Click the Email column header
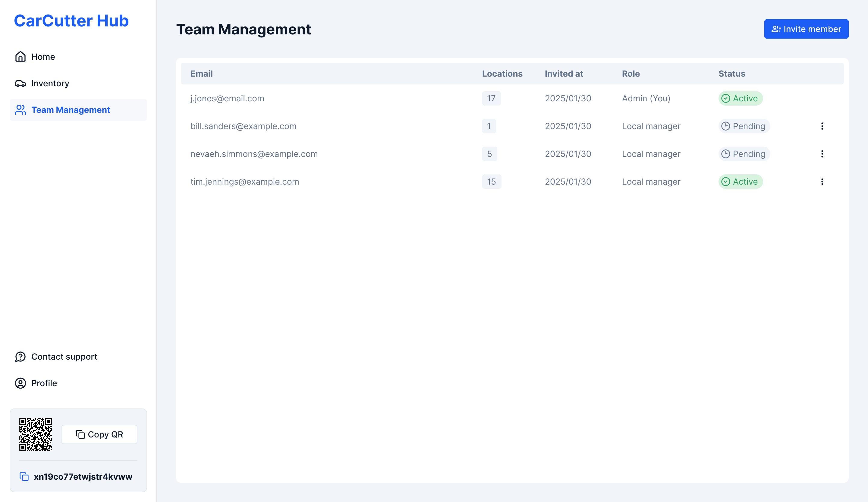Viewport: 868px width, 502px height. tap(202, 74)
